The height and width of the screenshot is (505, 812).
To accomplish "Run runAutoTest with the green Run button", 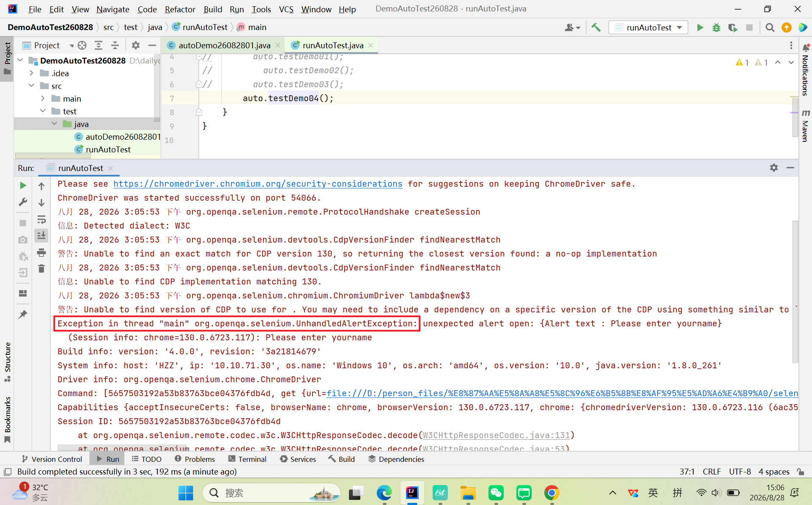I will point(700,28).
